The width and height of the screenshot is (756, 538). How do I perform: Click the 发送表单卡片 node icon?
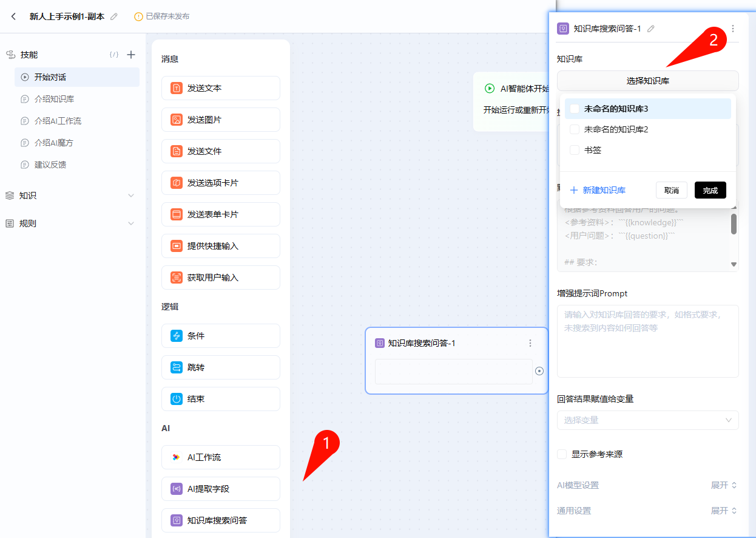[177, 214]
